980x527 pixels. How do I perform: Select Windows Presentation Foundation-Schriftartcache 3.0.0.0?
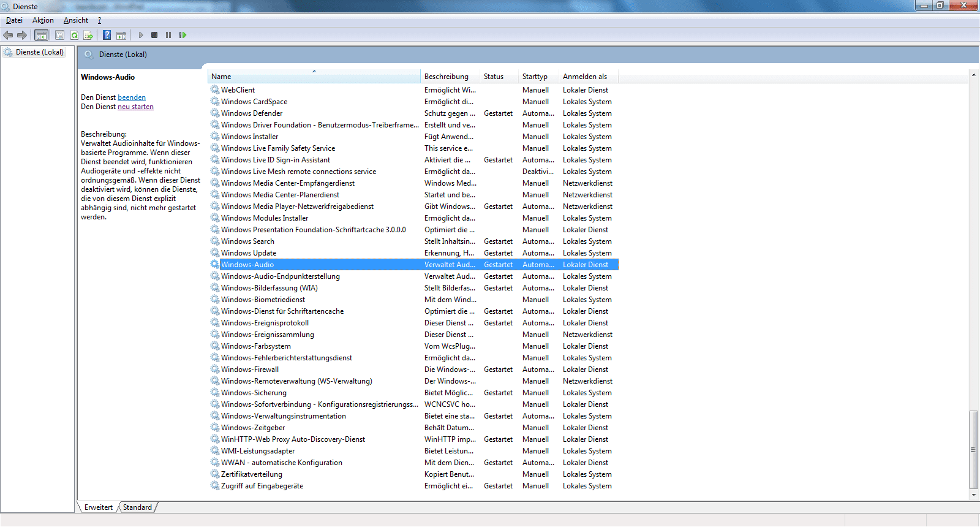pyautogui.click(x=314, y=230)
